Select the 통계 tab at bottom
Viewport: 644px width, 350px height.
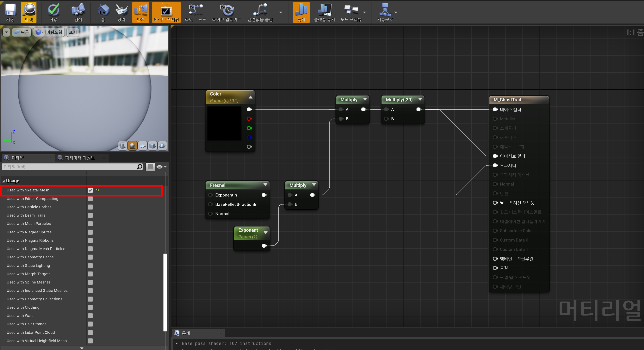coord(186,333)
